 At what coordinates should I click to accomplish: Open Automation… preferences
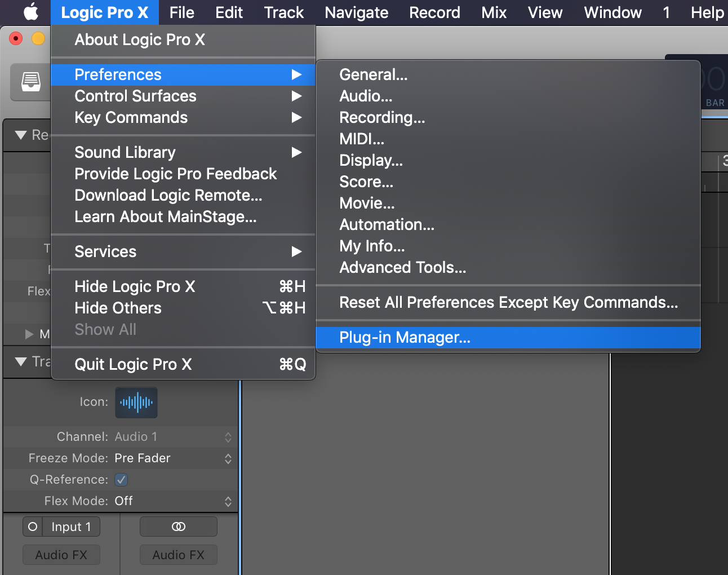pyautogui.click(x=508, y=225)
